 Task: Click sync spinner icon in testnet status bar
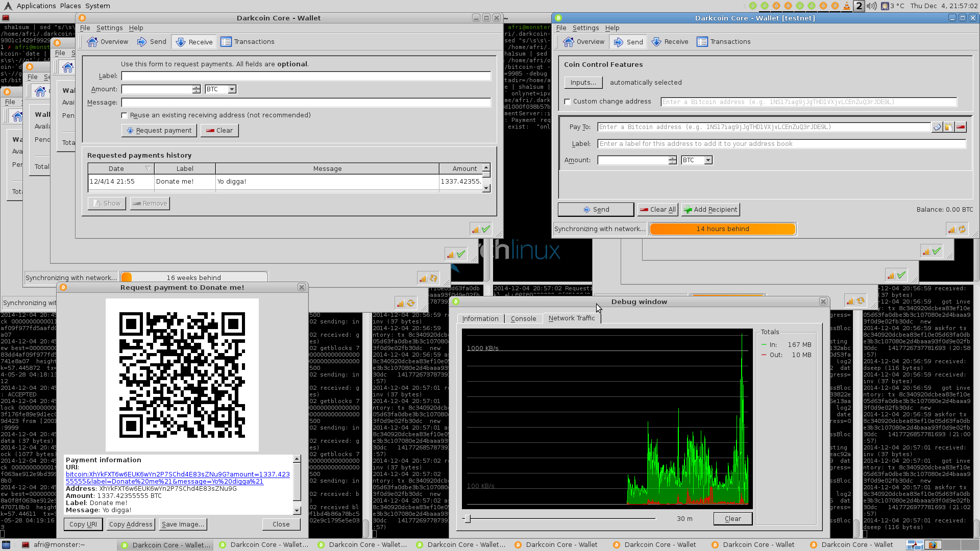click(x=962, y=230)
